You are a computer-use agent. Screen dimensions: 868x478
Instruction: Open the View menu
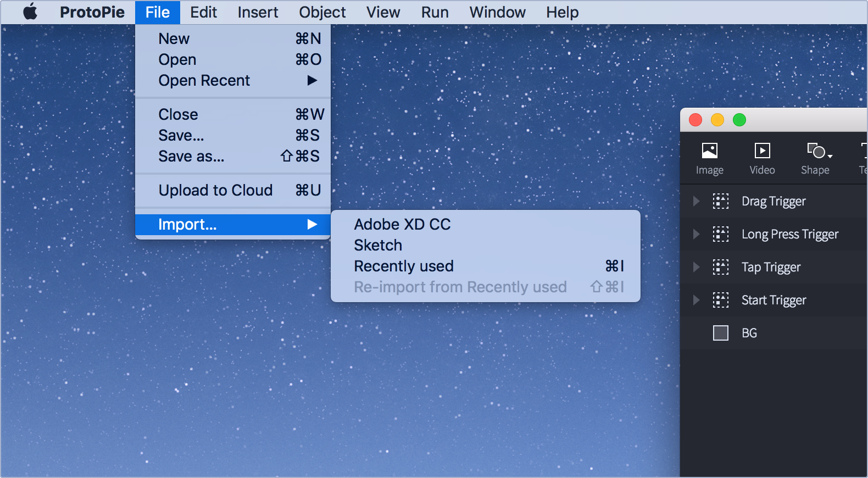tap(383, 12)
